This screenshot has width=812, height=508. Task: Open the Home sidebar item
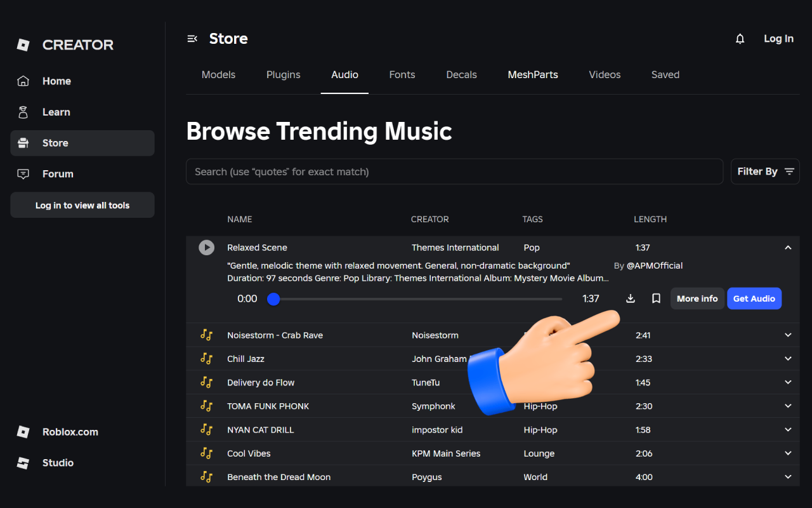click(x=82, y=81)
